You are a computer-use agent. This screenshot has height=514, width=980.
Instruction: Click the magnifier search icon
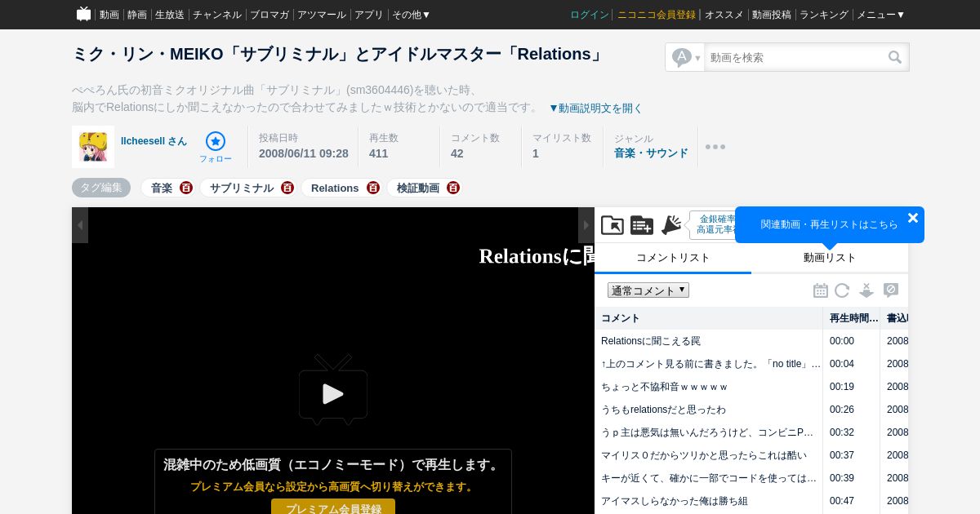pos(895,57)
